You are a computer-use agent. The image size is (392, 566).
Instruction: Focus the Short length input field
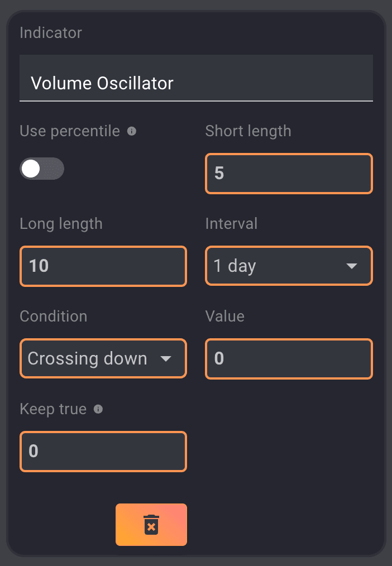pos(289,173)
